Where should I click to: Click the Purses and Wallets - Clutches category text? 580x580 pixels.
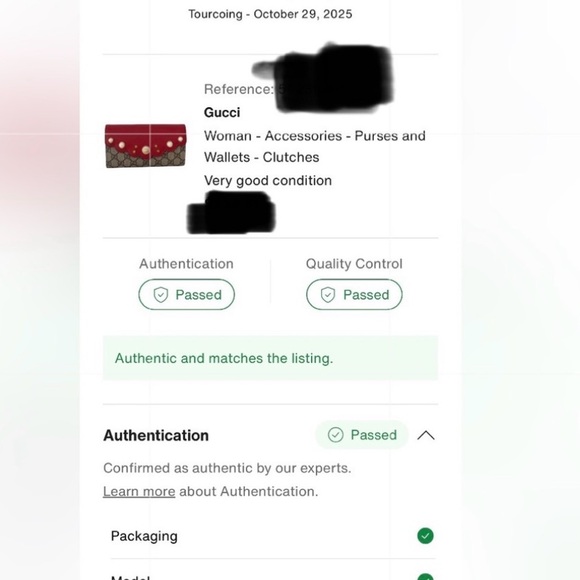314,146
